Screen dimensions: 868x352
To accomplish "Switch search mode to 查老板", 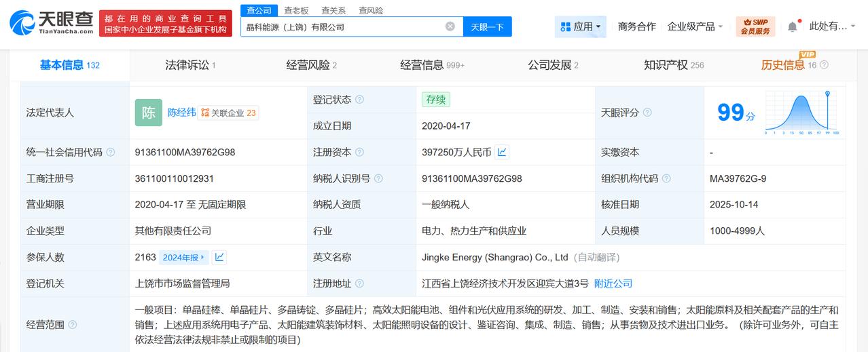I will (296, 10).
